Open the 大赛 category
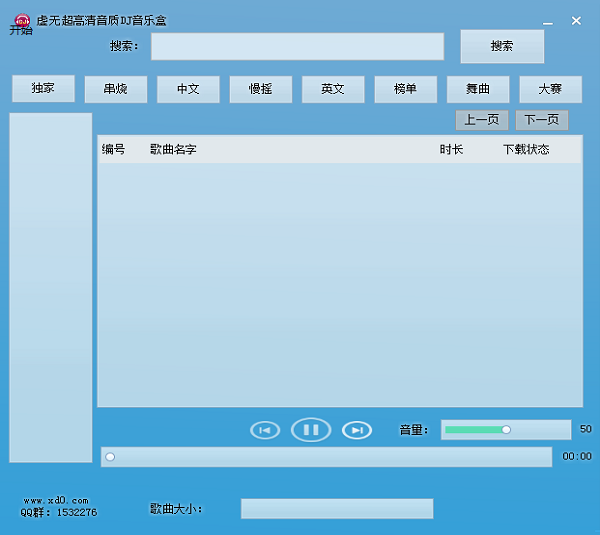The image size is (600, 535). click(x=551, y=89)
